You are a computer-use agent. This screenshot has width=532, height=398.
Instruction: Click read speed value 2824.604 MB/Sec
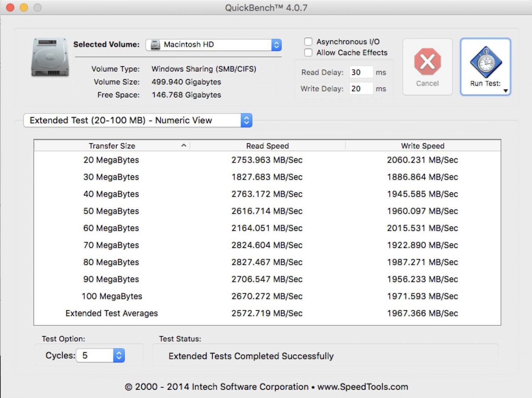pyautogui.click(x=267, y=245)
